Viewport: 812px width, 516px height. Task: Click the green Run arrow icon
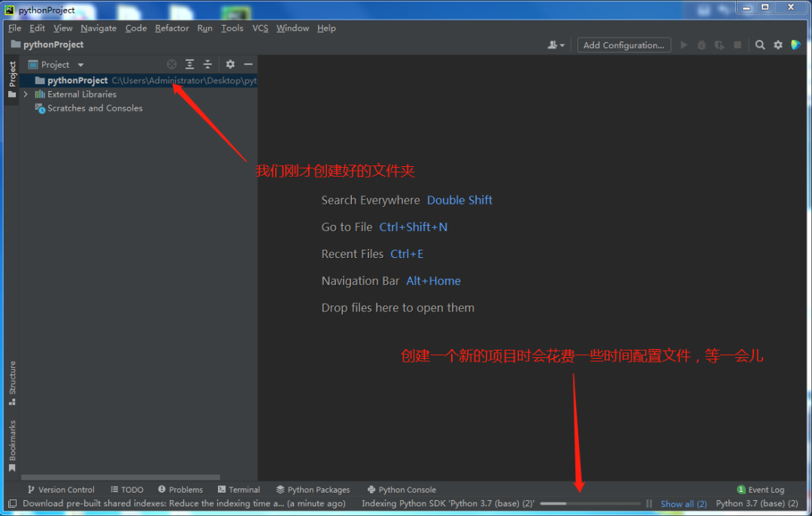pos(683,45)
